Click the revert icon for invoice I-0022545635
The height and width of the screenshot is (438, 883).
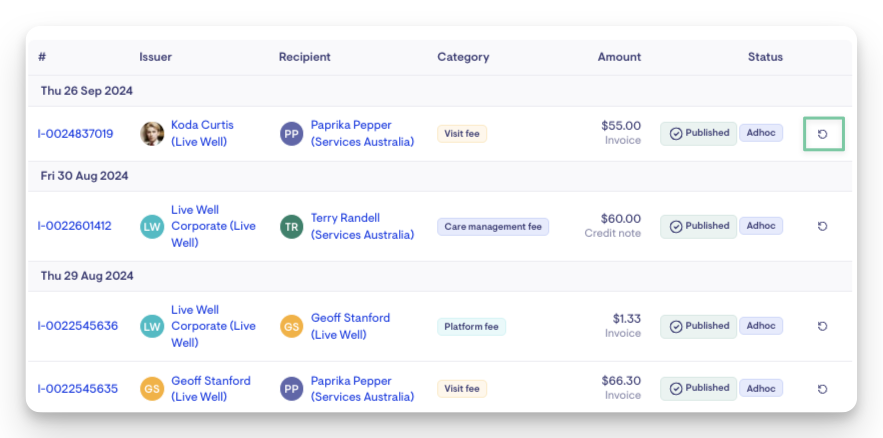pos(823,389)
